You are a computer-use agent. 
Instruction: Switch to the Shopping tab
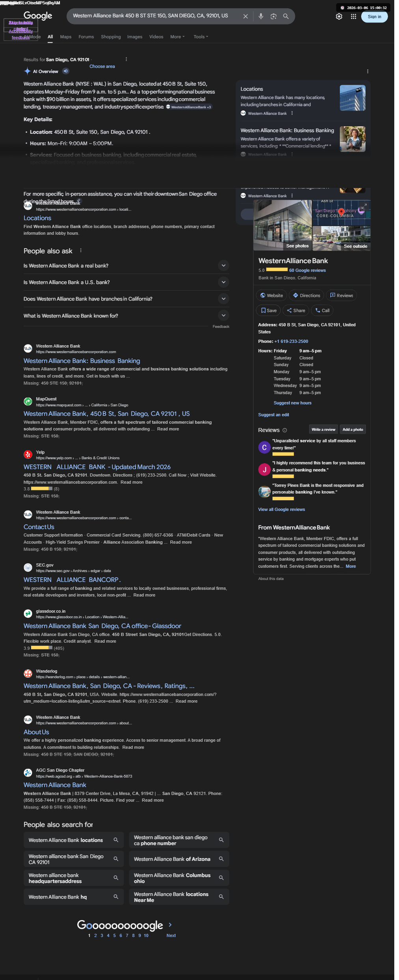[x=111, y=37]
